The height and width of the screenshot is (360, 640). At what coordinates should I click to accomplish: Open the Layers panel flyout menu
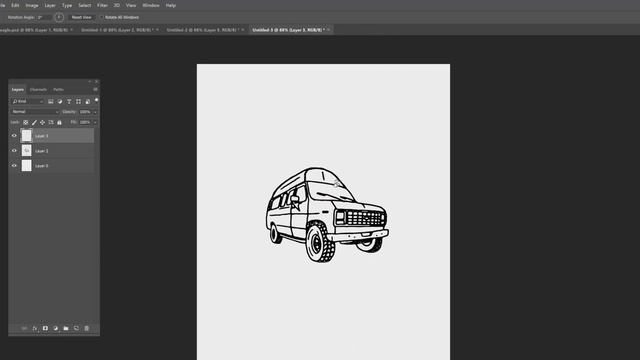(x=96, y=89)
